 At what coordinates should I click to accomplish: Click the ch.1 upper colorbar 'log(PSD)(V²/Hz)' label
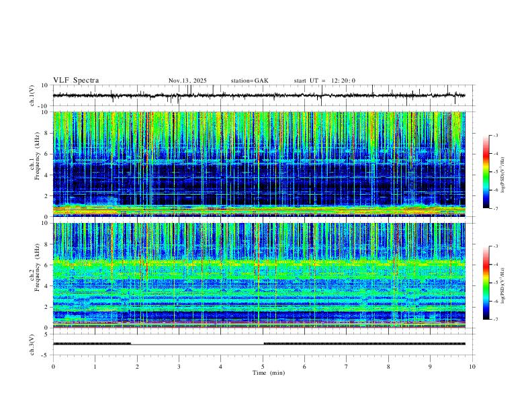[503, 175]
